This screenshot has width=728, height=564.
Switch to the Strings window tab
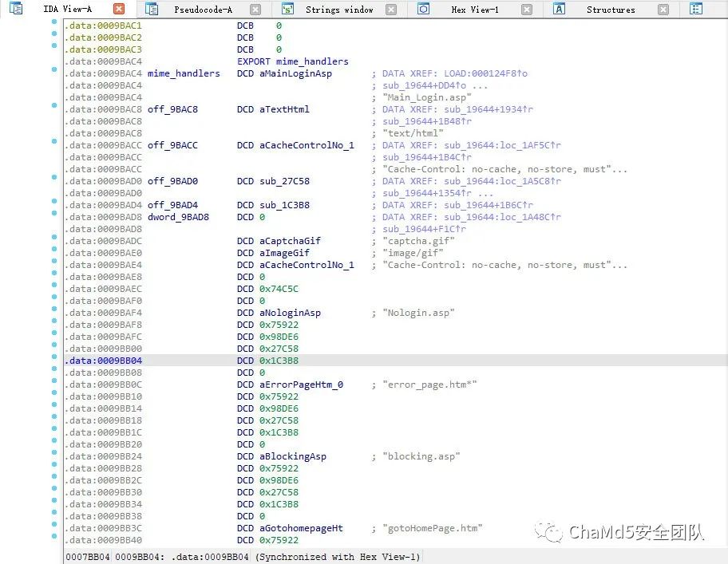339,10
